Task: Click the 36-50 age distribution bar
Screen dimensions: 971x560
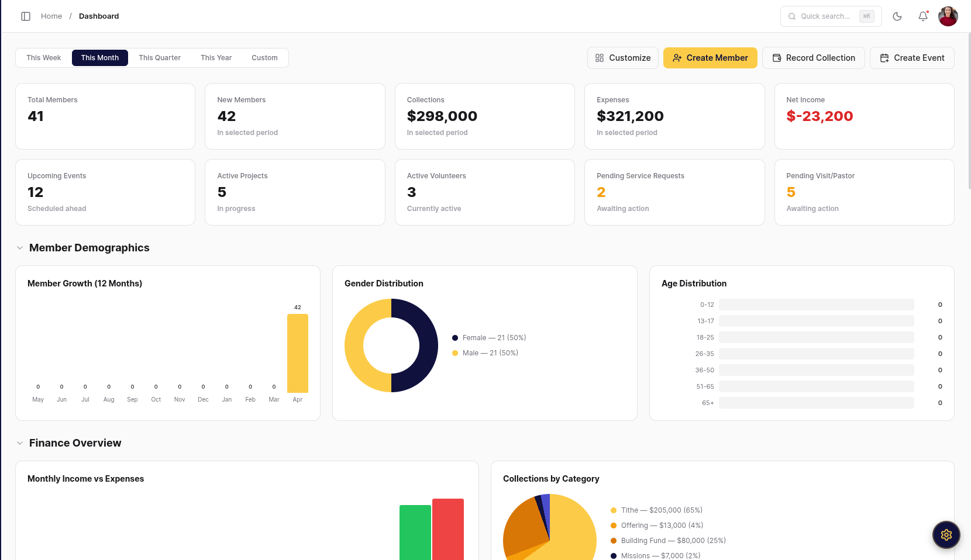Action: pos(817,370)
